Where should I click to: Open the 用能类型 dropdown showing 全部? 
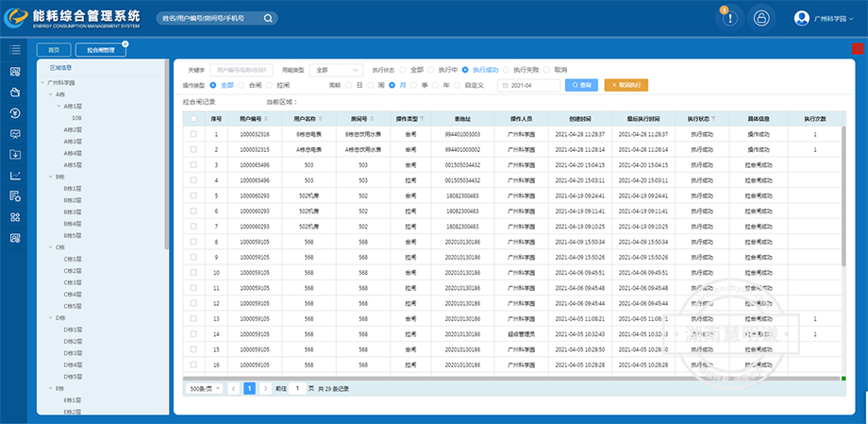[x=336, y=70]
